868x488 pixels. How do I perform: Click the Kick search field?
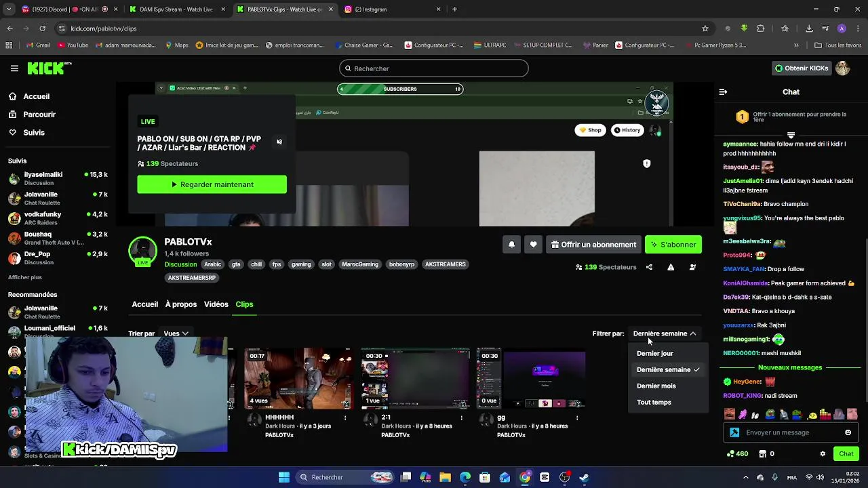433,68
